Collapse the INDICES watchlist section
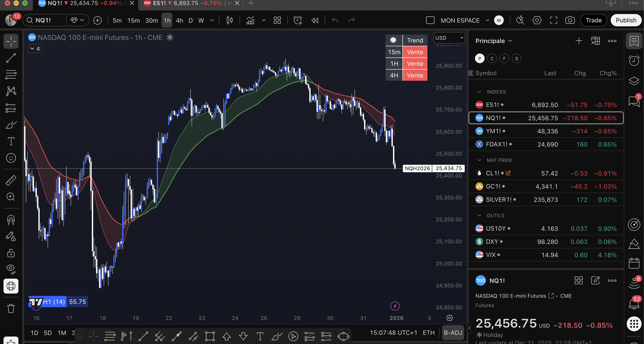 (x=479, y=91)
